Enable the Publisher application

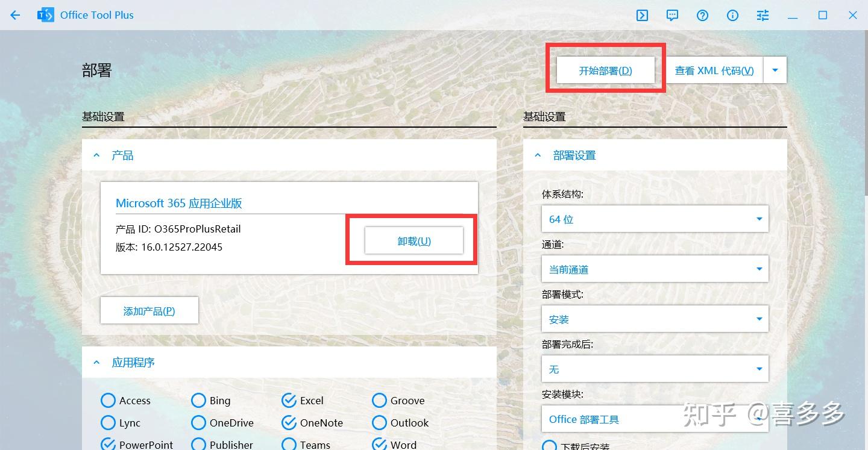(x=199, y=445)
